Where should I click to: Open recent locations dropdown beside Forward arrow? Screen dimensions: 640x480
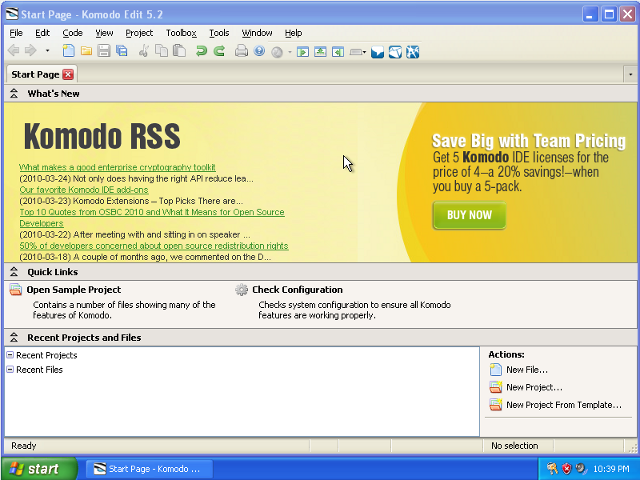[47, 51]
